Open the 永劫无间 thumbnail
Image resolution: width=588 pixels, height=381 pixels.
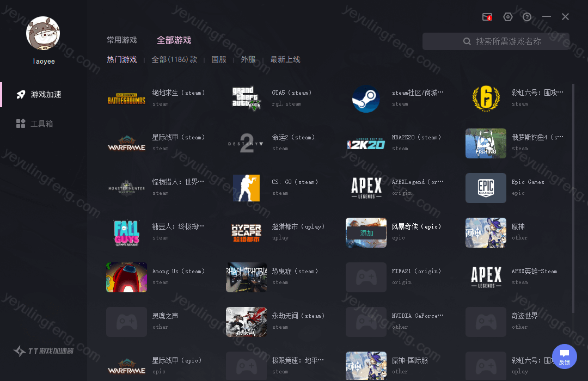click(247, 322)
